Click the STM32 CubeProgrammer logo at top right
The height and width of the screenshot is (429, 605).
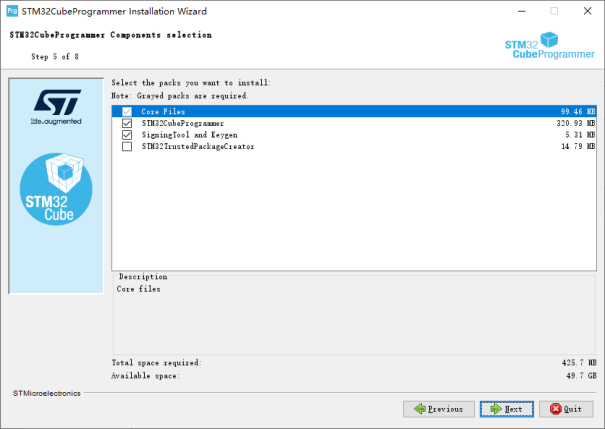pyautogui.click(x=549, y=46)
